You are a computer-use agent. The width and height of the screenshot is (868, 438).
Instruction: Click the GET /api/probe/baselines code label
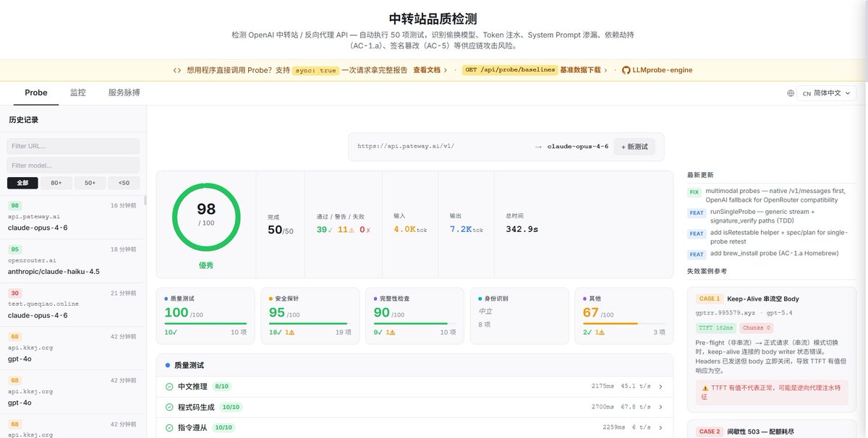[x=510, y=70]
